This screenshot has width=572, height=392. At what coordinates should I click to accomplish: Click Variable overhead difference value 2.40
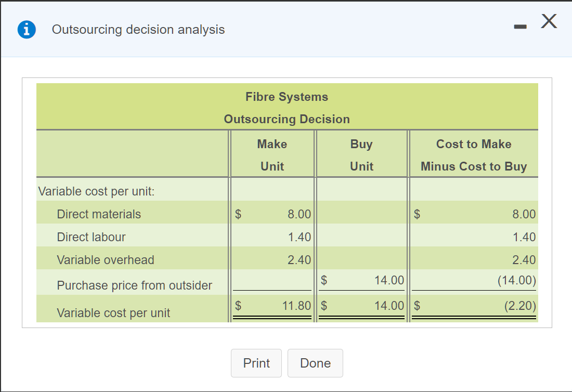524,260
